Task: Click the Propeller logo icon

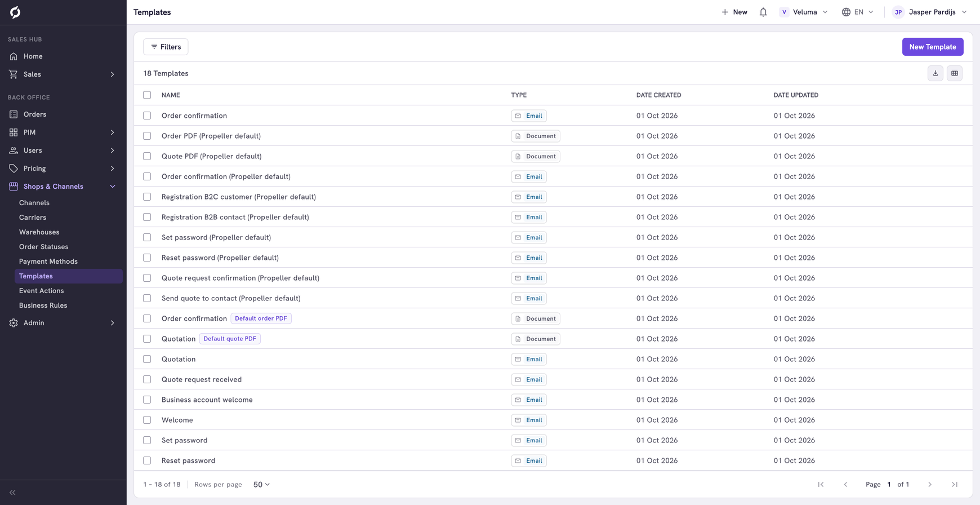Action: pos(15,12)
